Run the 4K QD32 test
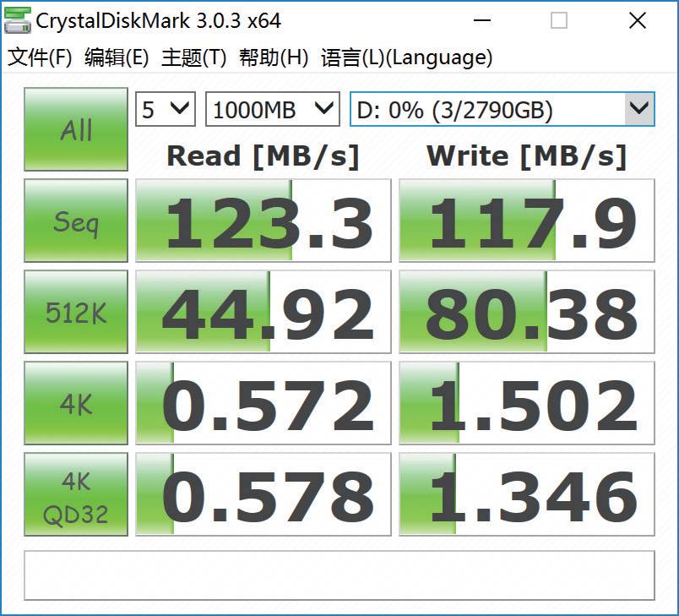This screenshot has height=616, width=679. tap(75, 493)
